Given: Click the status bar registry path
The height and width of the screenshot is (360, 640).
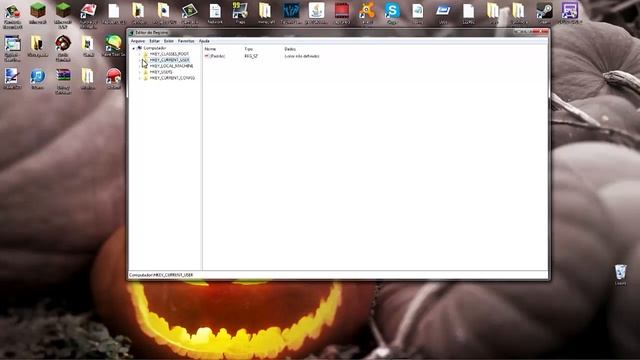Looking at the screenshot, I should (x=161, y=275).
